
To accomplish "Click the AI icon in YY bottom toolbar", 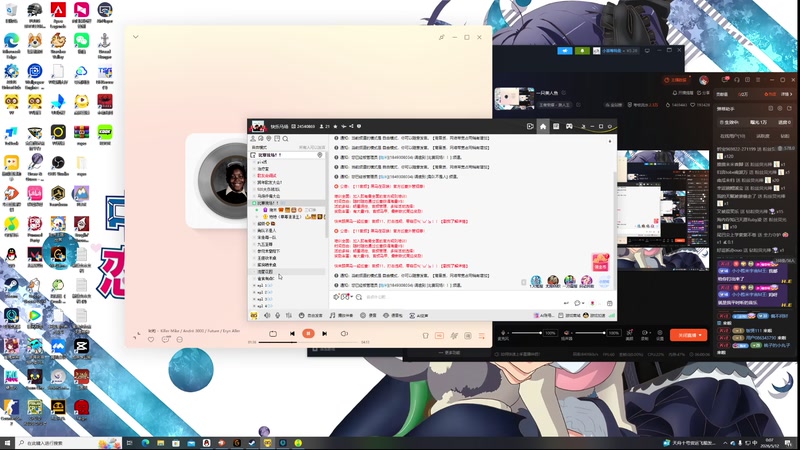I will (412, 315).
